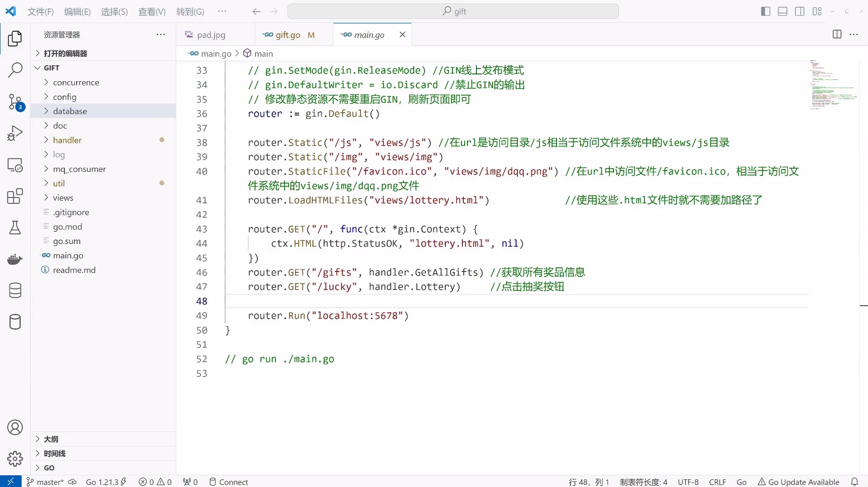The height and width of the screenshot is (487, 868).
Task: Open Source Control view with 3 changes
Action: pyautogui.click(x=15, y=102)
